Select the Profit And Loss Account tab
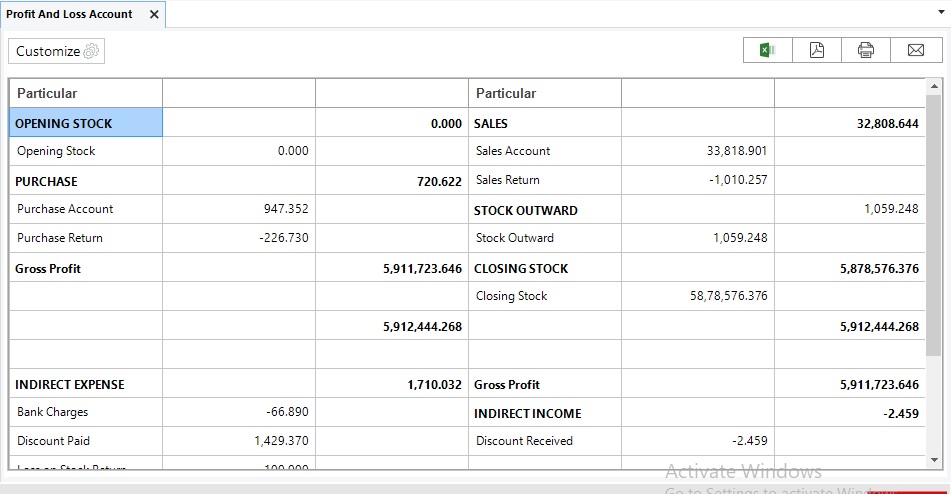Screen dimensions: 951x494 click(70, 15)
